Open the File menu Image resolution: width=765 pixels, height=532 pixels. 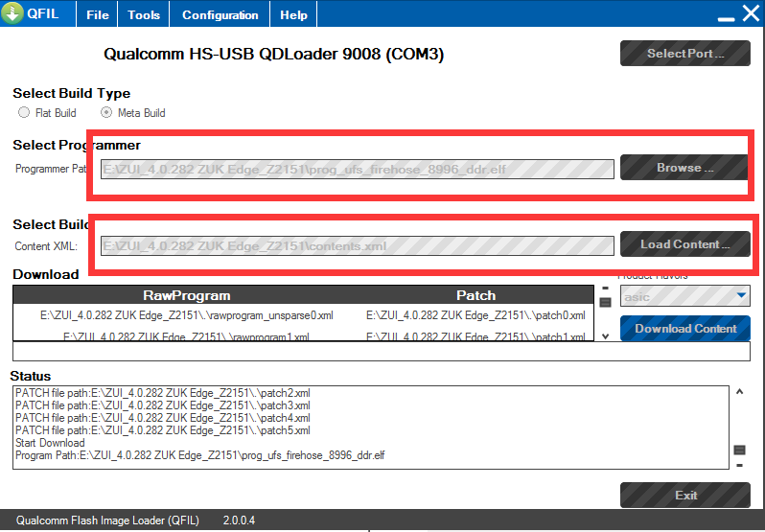[98, 15]
